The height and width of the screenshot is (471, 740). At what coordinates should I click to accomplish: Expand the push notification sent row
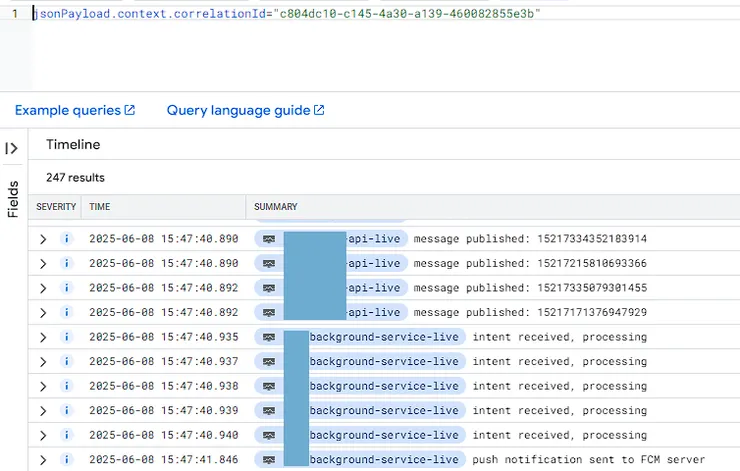click(x=43, y=460)
